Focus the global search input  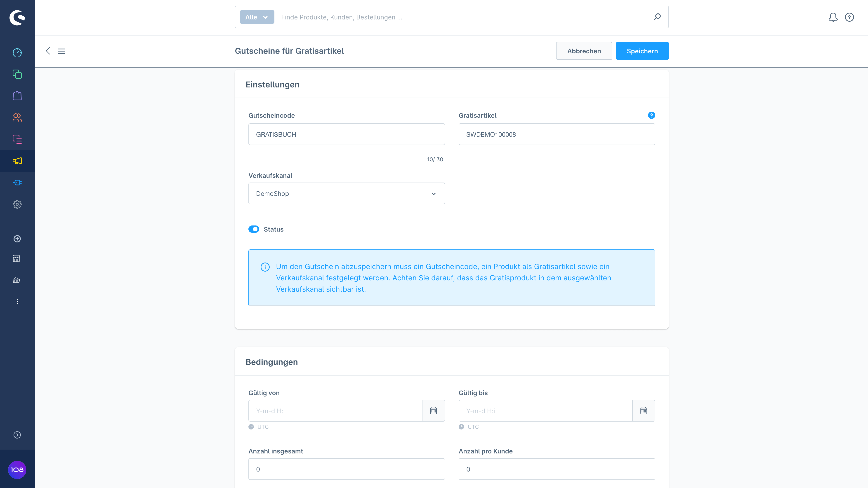coord(463,17)
